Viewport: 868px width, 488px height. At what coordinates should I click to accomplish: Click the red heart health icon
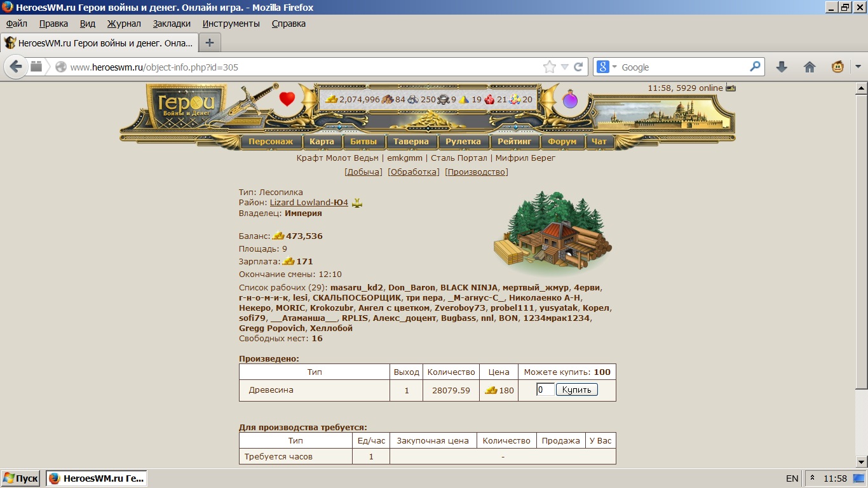(x=287, y=99)
